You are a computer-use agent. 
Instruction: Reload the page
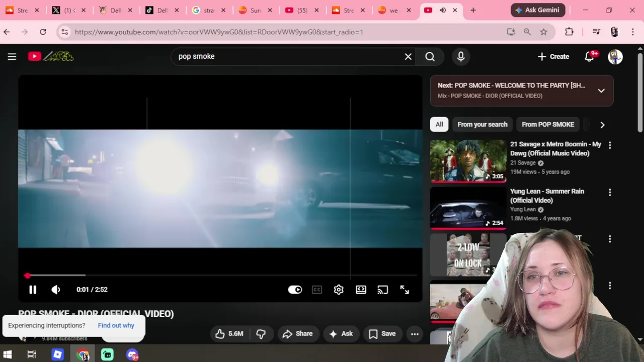(43, 32)
